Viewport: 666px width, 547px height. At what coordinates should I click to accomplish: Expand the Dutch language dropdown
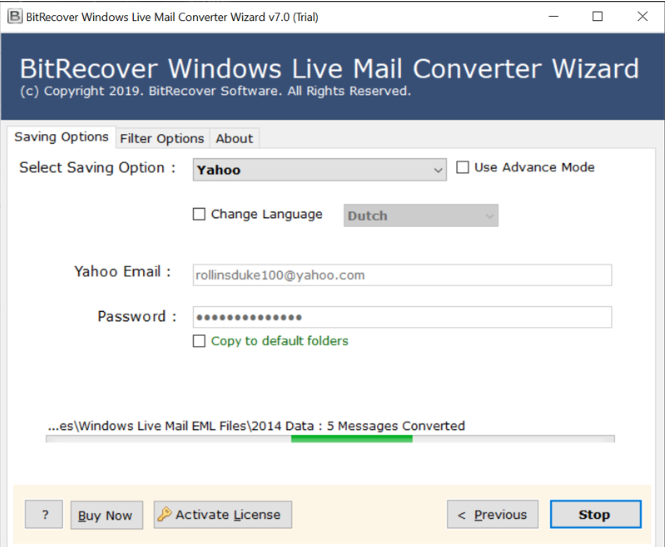click(420, 216)
